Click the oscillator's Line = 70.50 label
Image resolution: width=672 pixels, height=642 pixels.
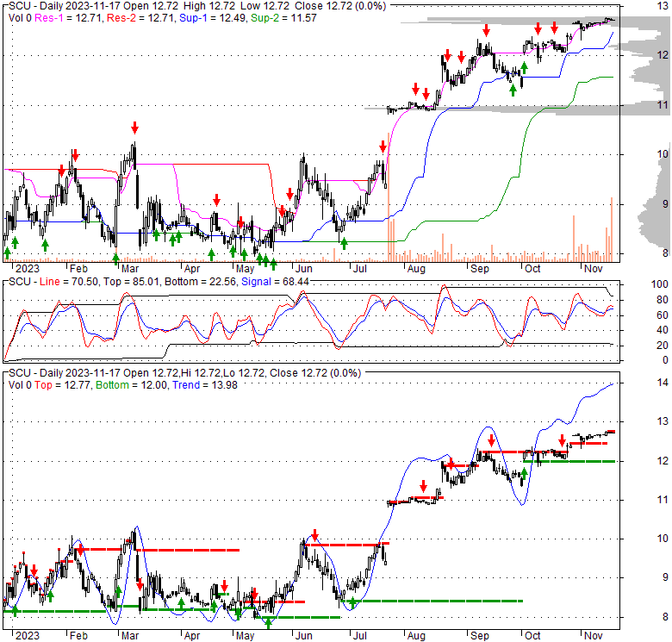pos(69,282)
